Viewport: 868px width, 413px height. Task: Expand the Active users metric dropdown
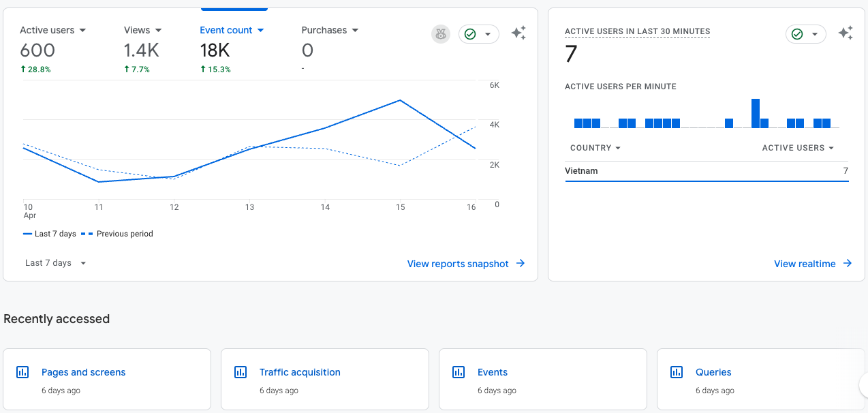82,31
